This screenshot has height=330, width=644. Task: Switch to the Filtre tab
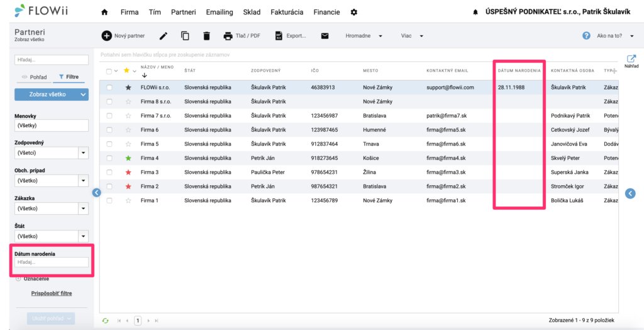click(x=69, y=77)
